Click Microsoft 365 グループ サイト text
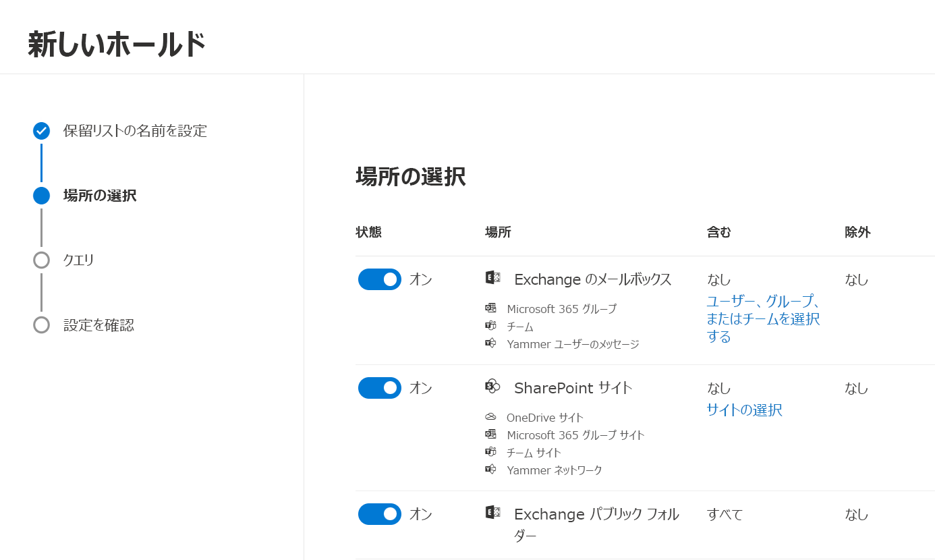935x560 pixels. 575,435
